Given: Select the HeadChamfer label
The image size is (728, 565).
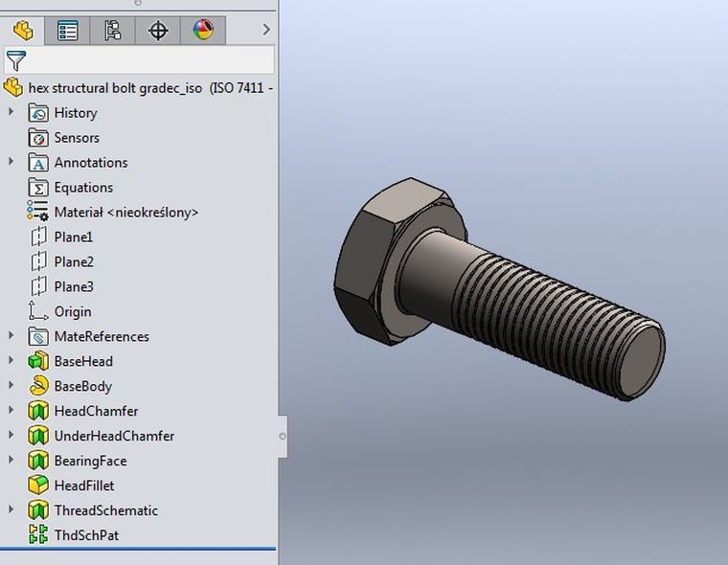Looking at the screenshot, I should coord(96,411).
